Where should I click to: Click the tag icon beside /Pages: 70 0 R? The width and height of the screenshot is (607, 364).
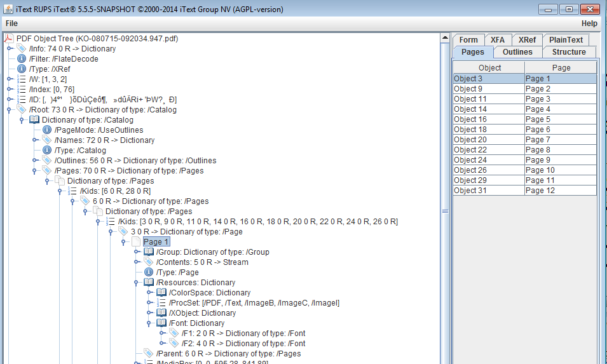[47, 171]
